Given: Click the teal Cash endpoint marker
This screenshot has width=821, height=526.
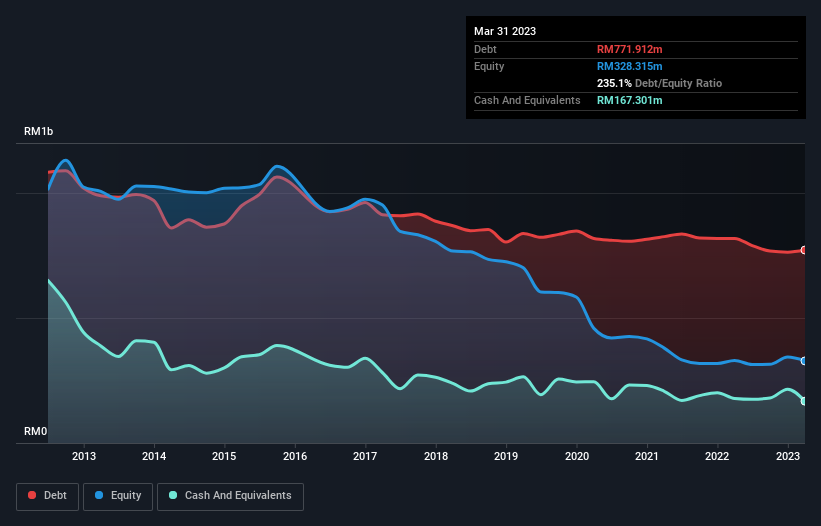Looking at the screenshot, I should coord(804,401).
